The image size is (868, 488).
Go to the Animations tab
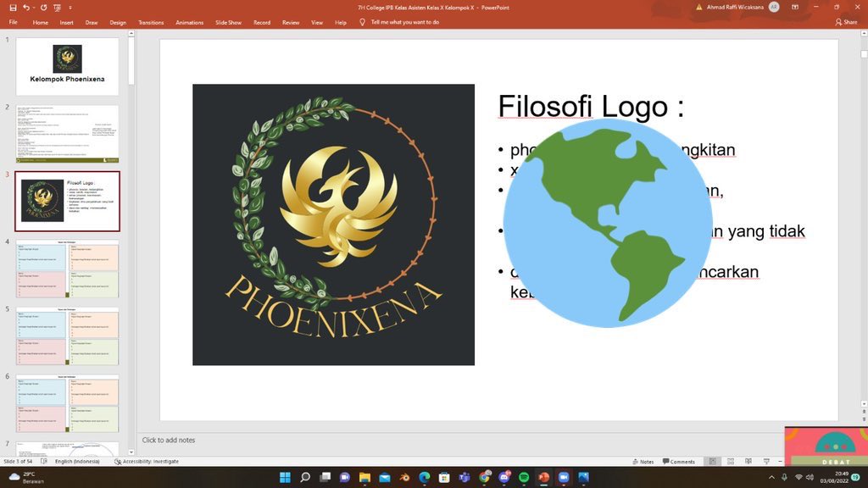pos(189,22)
